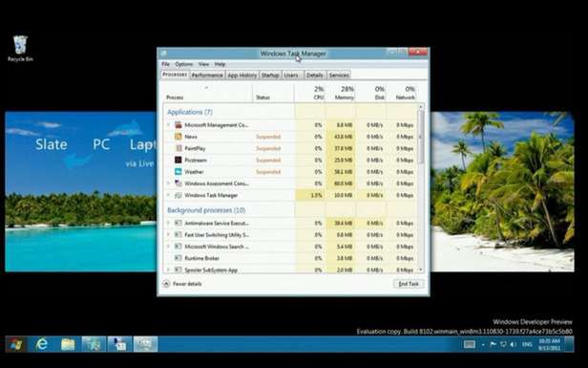Switch to the Performance tab
Screen dimensions: 588x368
click(x=207, y=76)
